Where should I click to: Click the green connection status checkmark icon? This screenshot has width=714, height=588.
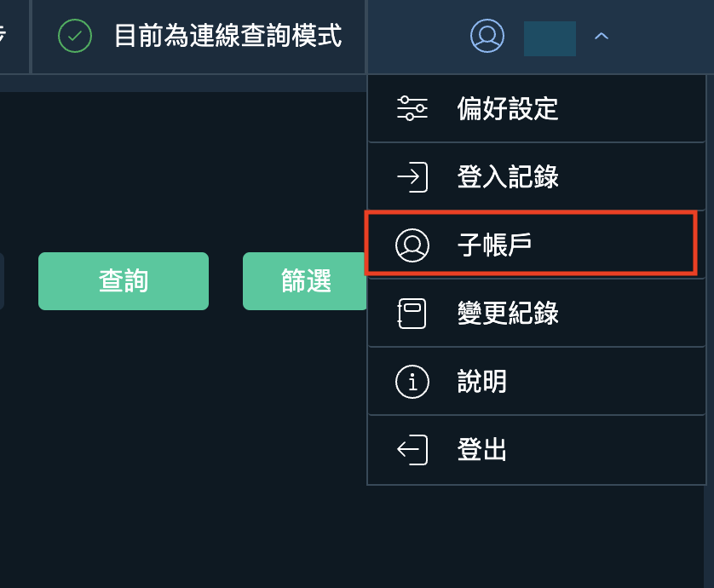tap(75, 36)
